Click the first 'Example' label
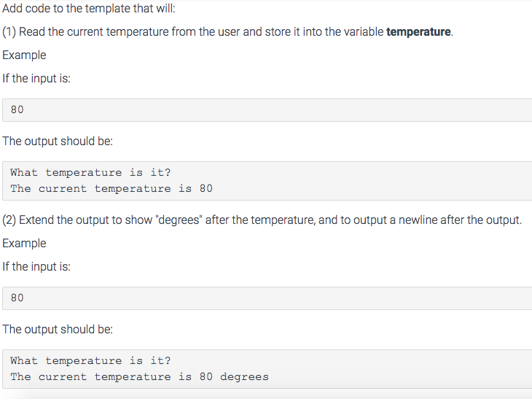This screenshot has width=532, height=399. pos(24,55)
